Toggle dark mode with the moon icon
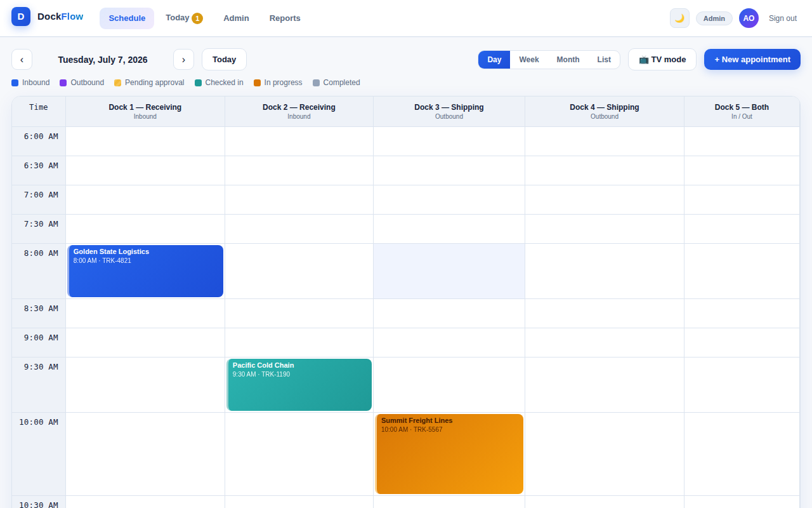Screen dimensions: 812x508 coord(679,18)
